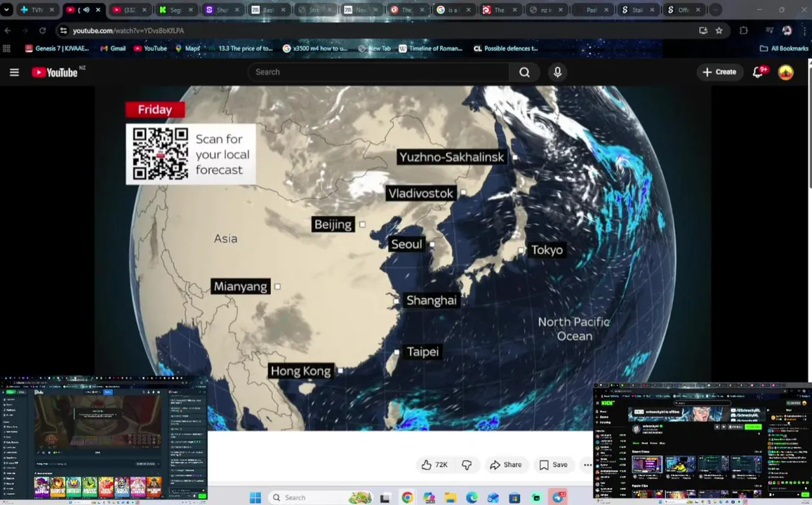The image size is (812, 505).
Task: Launch Copilot from the taskbar
Action: coord(429,498)
